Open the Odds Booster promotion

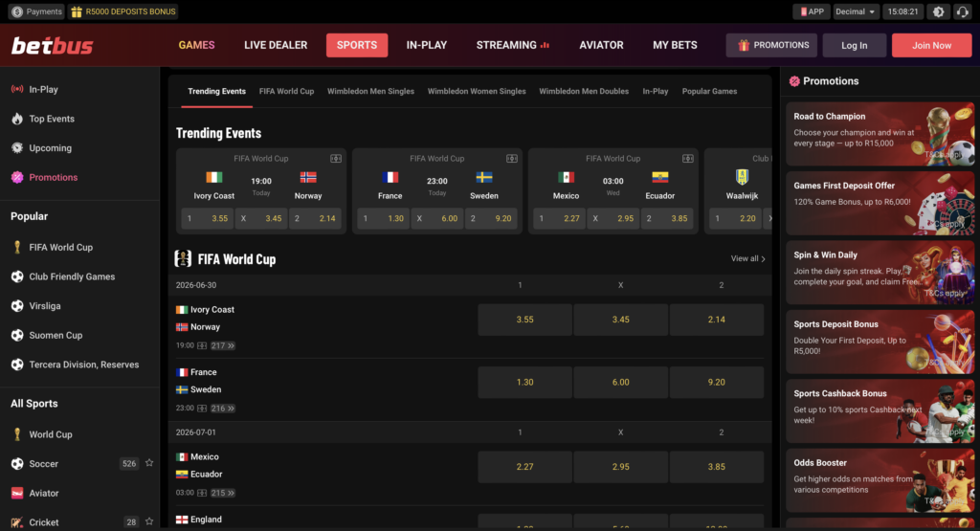coord(880,480)
